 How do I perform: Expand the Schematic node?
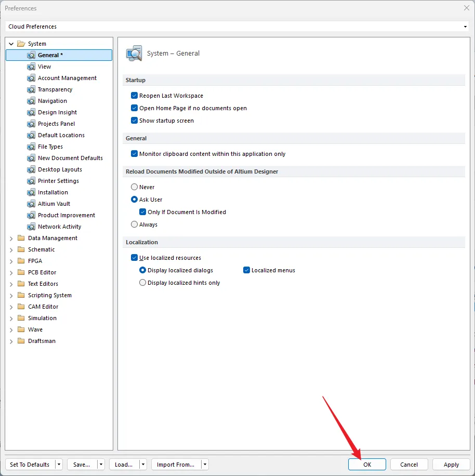point(11,250)
